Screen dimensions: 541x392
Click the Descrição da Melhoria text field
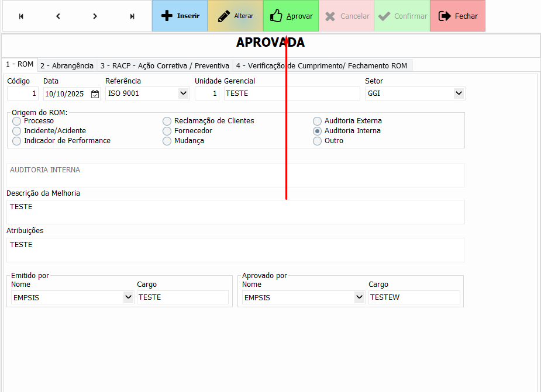235,211
